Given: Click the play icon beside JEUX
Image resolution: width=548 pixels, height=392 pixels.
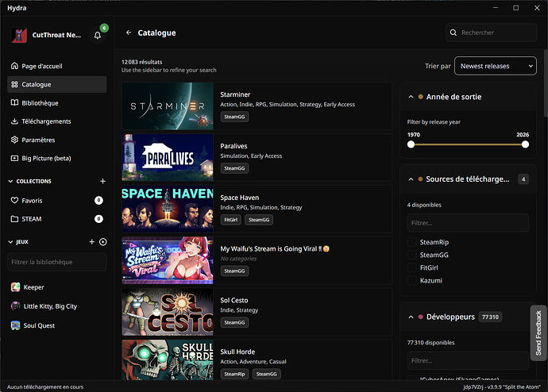Looking at the screenshot, I should [103, 241].
